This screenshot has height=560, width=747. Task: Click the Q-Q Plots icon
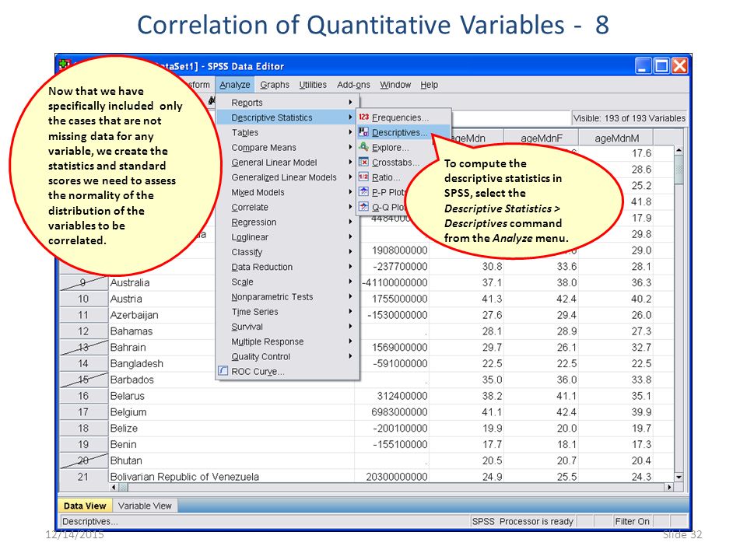pos(364,207)
